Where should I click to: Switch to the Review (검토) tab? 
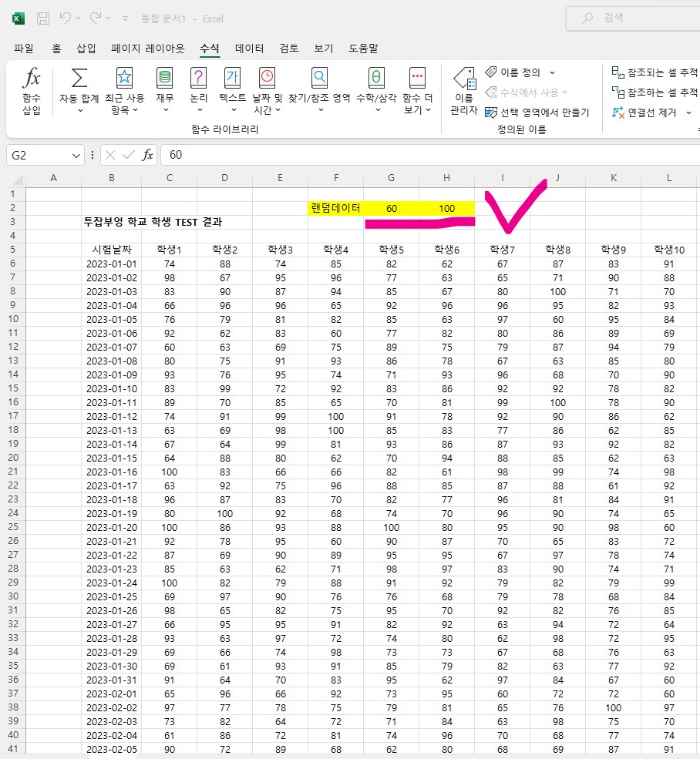289,48
